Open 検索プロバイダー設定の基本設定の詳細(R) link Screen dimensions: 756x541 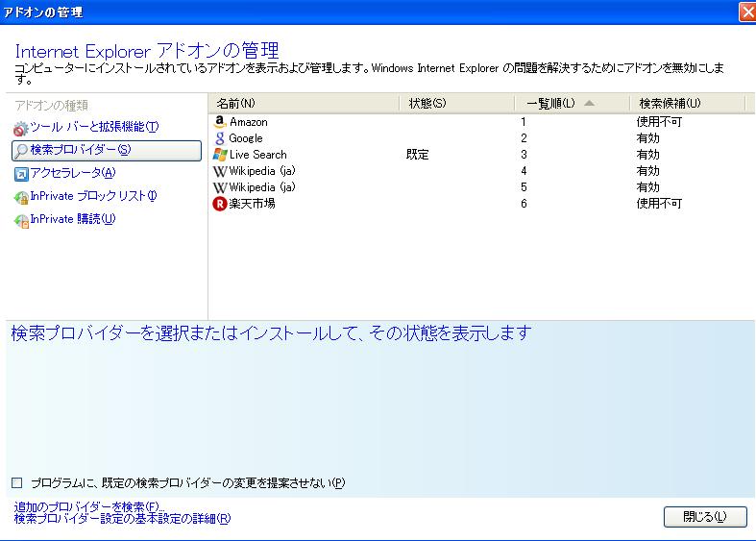point(122,518)
